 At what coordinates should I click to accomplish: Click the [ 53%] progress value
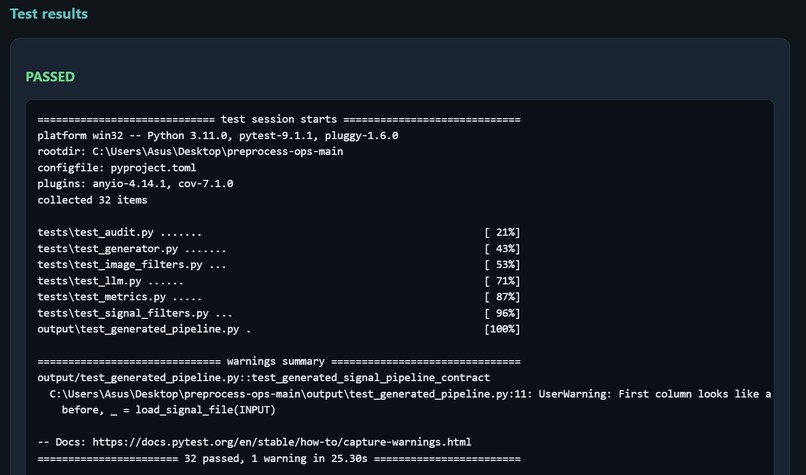pyautogui.click(x=502, y=265)
